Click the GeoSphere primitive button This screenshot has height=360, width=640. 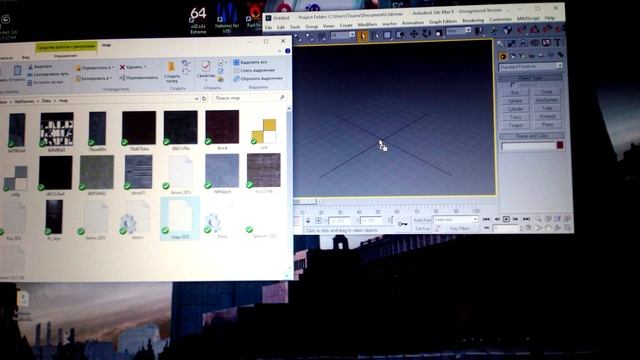click(x=547, y=100)
